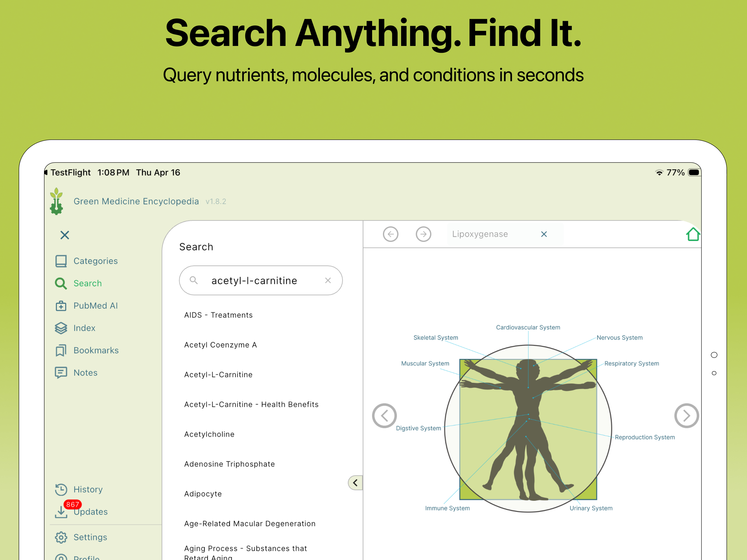
Task: Go forward with the right arrow circle in toolbar
Action: pyautogui.click(x=423, y=234)
